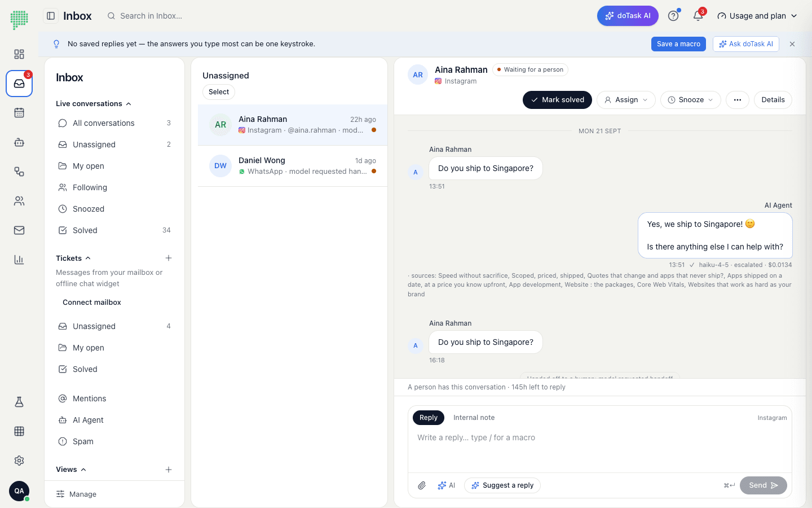812x508 pixels.
Task: Open the Snoozed conversations list
Action: pyautogui.click(x=114, y=209)
